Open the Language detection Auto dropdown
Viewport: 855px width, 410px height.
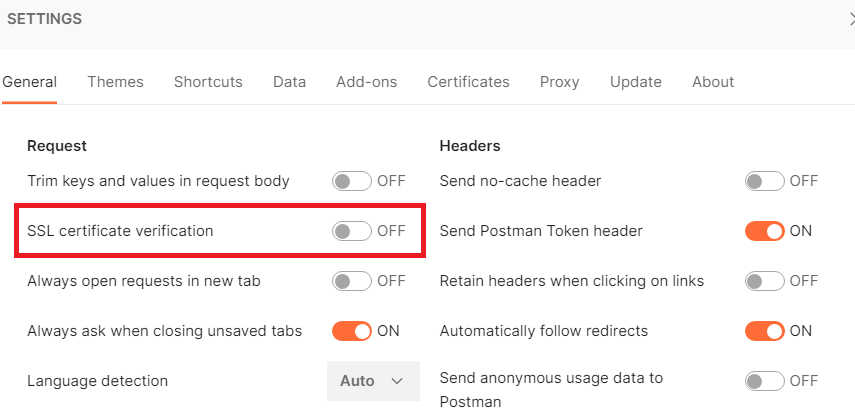click(373, 381)
